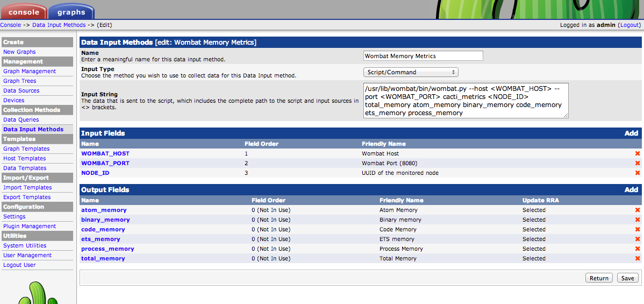Click the 'Code Memory' friendly name
This screenshot has height=304, width=644.
coord(398,230)
